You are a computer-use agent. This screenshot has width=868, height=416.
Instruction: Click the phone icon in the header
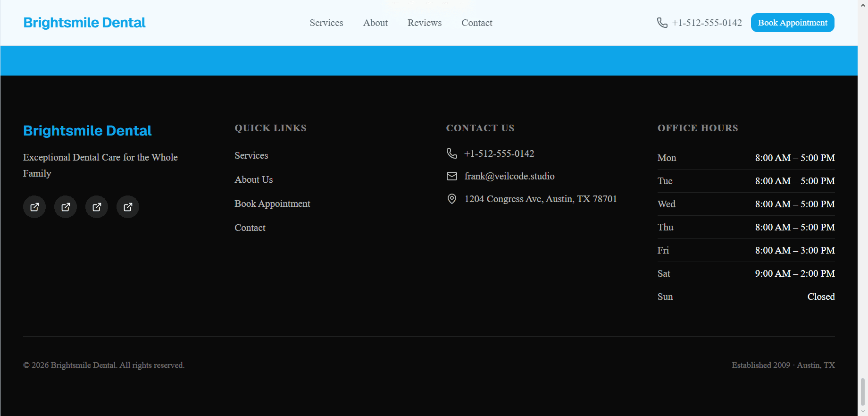pyautogui.click(x=662, y=23)
